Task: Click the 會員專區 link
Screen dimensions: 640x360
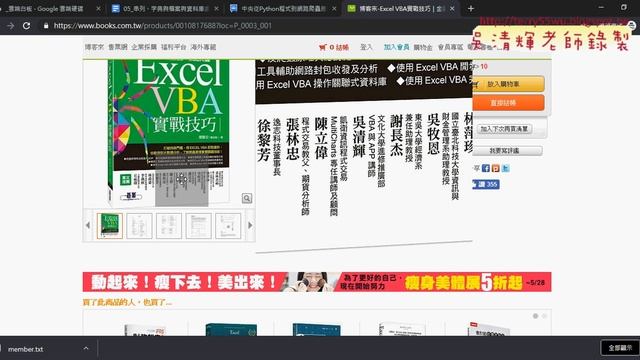Action: [451, 47]
